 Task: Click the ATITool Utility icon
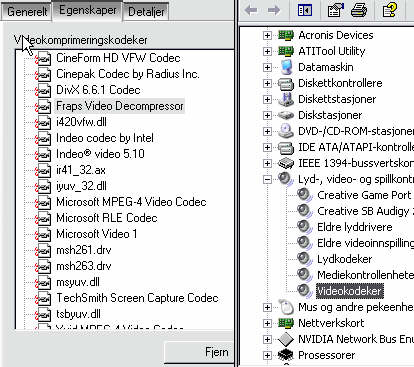click(286, 51)
